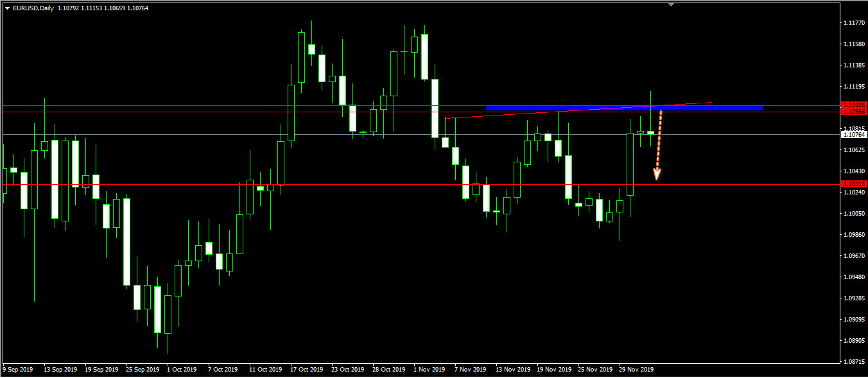This screenshot has height=378, width=868.
Task: Click the 11 Oct 2019 date label
Action: coord(266,370)
